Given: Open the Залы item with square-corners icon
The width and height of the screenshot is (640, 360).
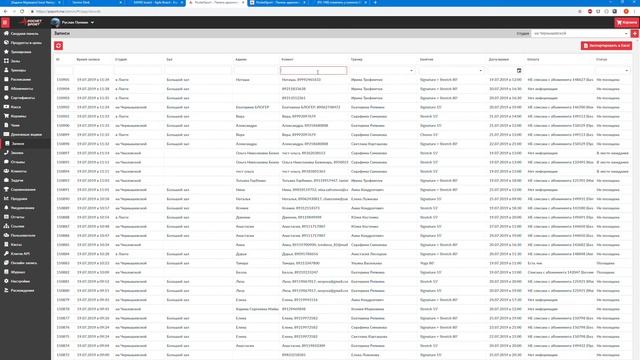Looking at the screenshot, I should click(25, 61).
